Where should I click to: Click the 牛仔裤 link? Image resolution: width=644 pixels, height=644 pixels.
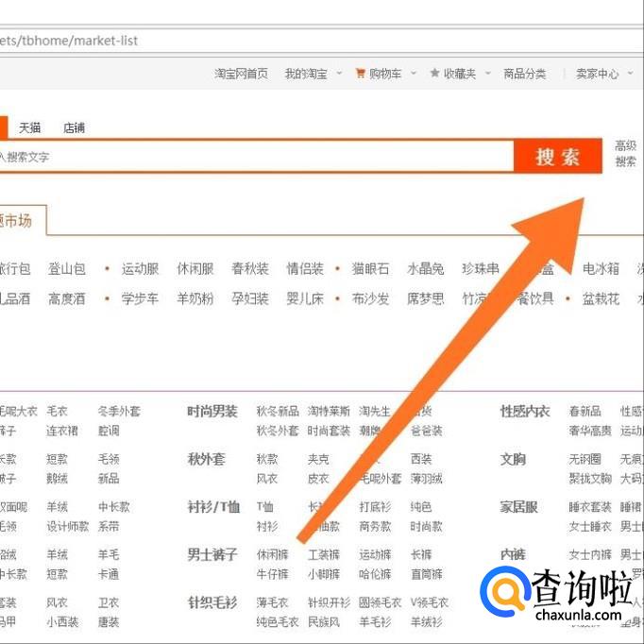272,574
